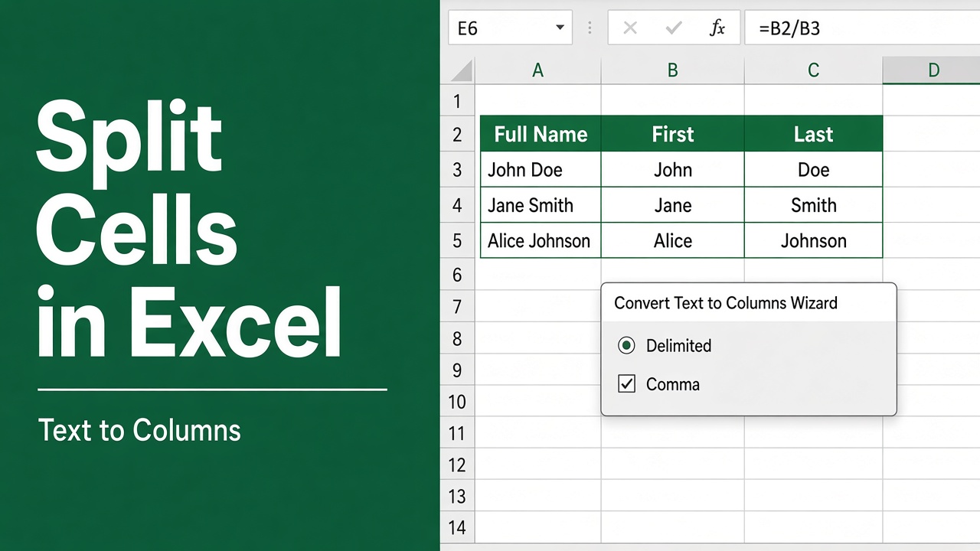Image resolution: width=980 pixels, height=551 pixels.
Task: Click the Full Name header cell
Action: click(x=541, y=134)
